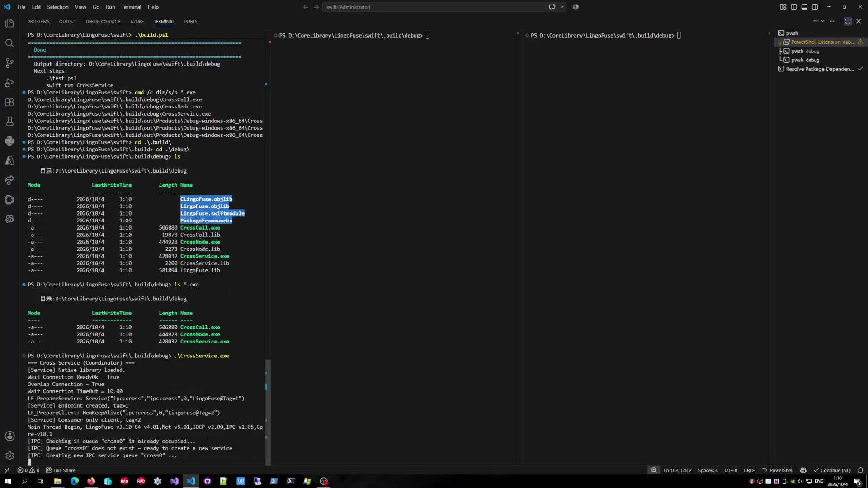Open the Search view in activity bar
Image resolution: width=868 pixels, height=488 pixels.
9,43
